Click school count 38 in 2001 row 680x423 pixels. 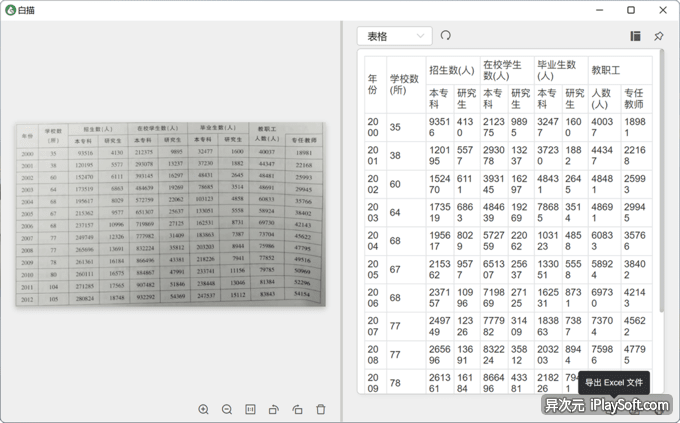(x=406, y=156)
